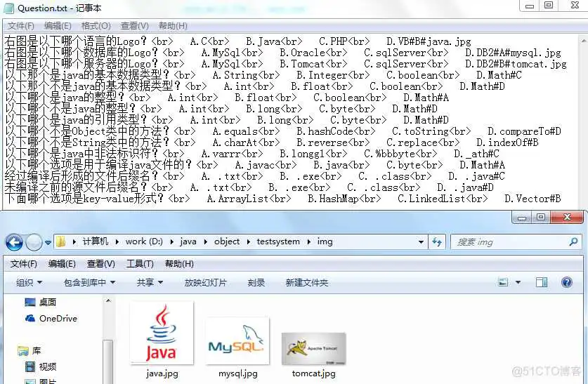Viewport: 588px width, 384px height.
Task: Open the 帮助(H) menu in Notepad
Action: coord(173,26)
